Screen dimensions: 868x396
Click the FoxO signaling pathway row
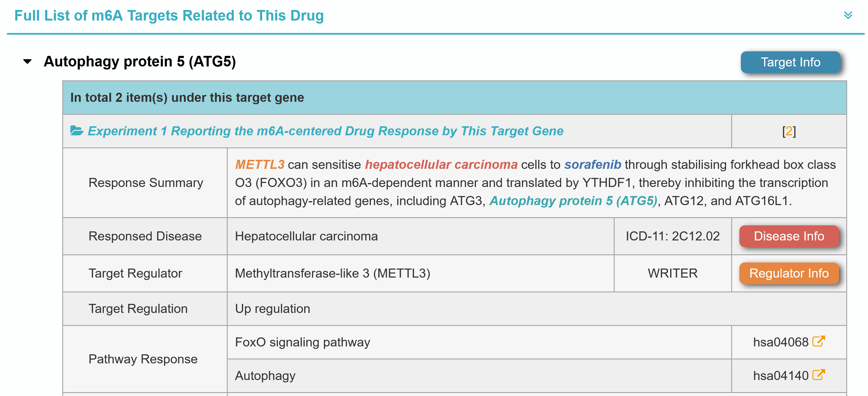[x=302, y=343]
